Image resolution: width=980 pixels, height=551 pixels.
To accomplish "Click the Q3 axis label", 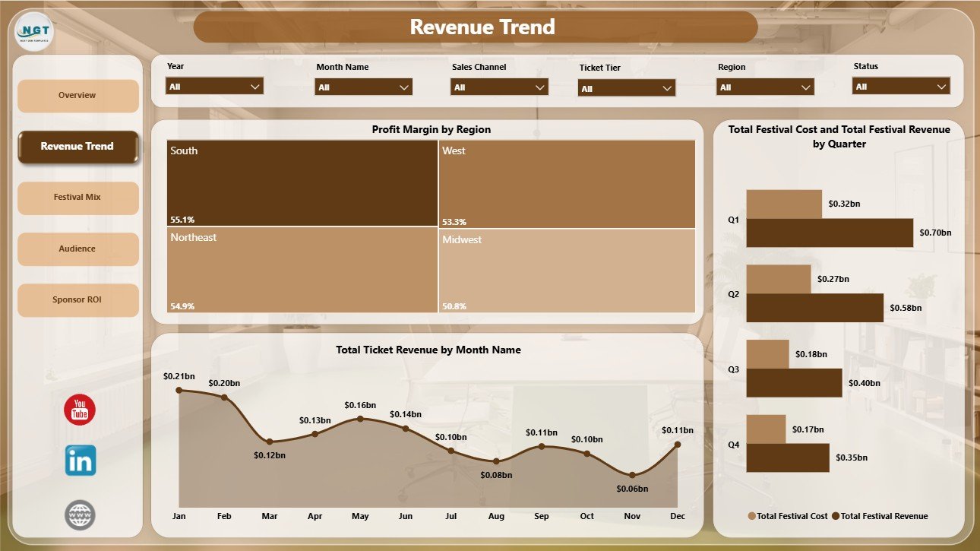I will [733, 369].
